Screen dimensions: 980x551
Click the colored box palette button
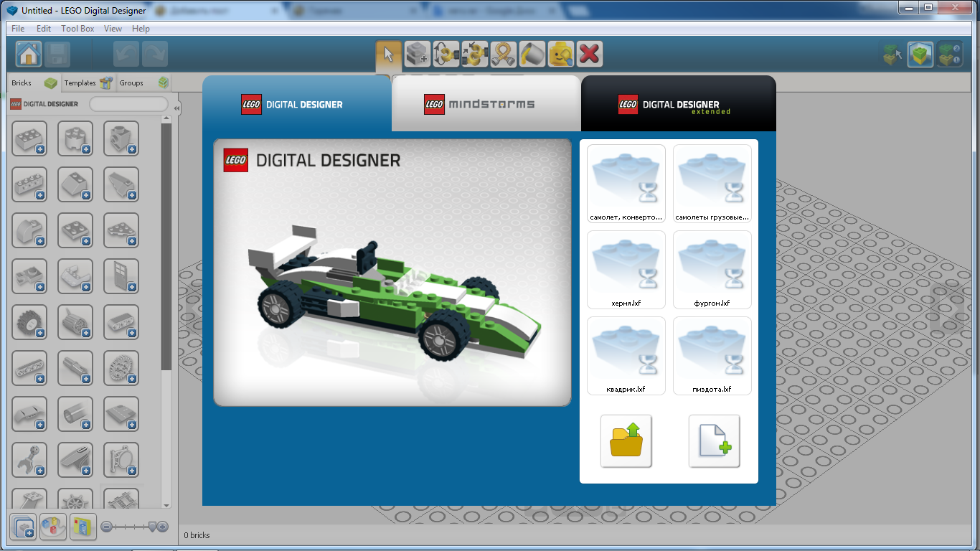pos(83,527)
